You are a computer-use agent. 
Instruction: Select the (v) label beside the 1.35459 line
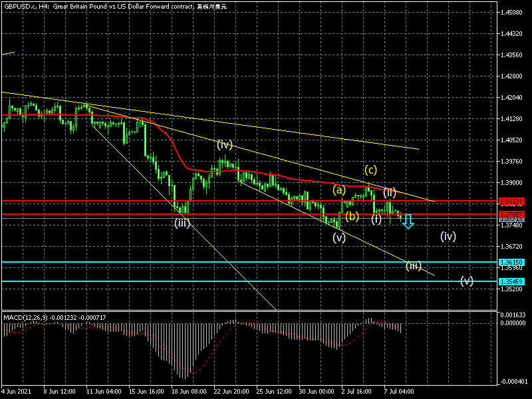pos(467,281)
